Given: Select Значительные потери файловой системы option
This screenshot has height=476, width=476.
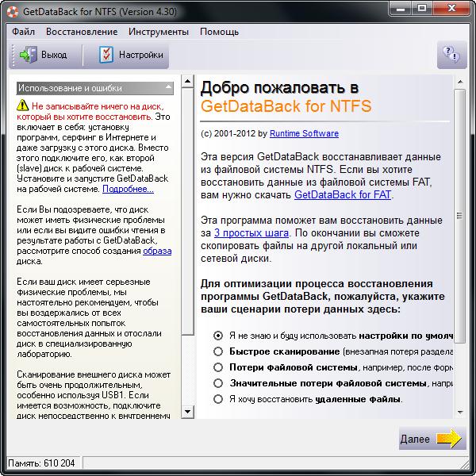Looking at the screenshot, I should (218, 383).
